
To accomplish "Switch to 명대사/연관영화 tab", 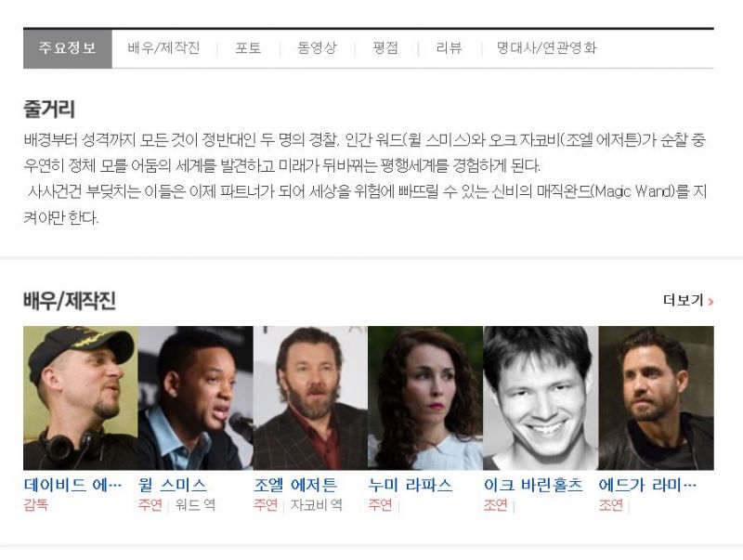I will pyautogui.click(x=546, y=48).
